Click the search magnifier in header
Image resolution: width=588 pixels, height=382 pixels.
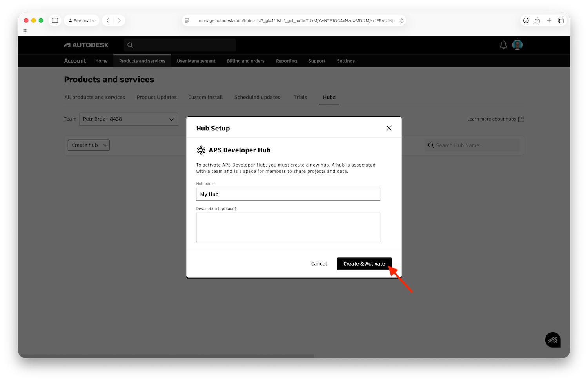[x=130, y=45]
